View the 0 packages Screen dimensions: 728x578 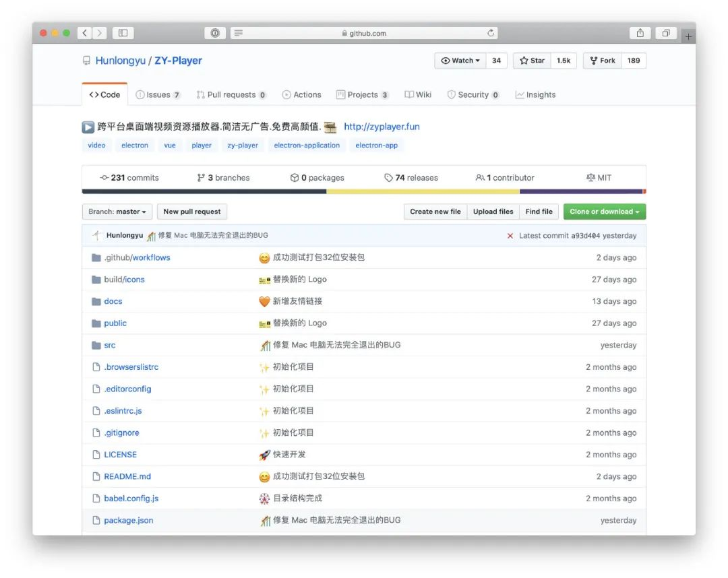[317, 178]
